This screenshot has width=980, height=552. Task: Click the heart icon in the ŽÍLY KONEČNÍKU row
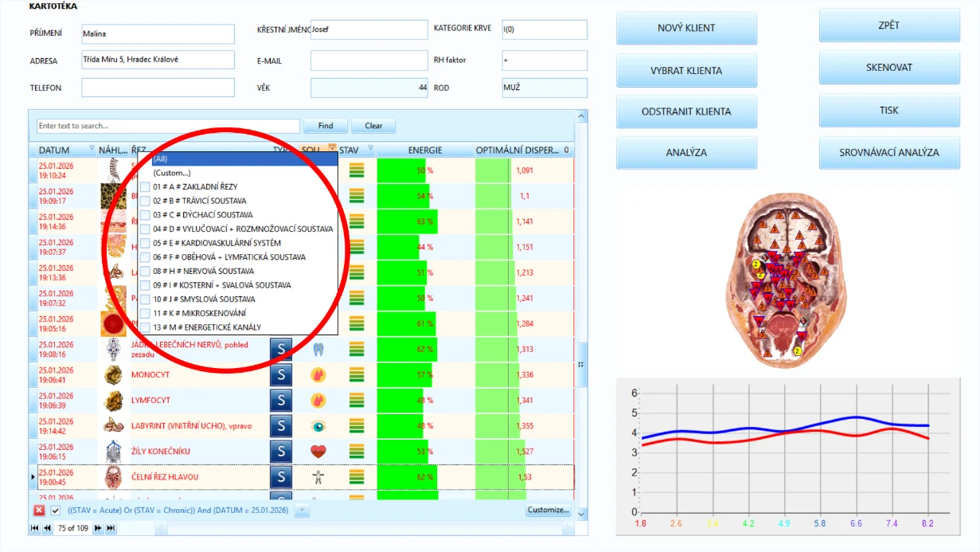[x=318, y=452]
